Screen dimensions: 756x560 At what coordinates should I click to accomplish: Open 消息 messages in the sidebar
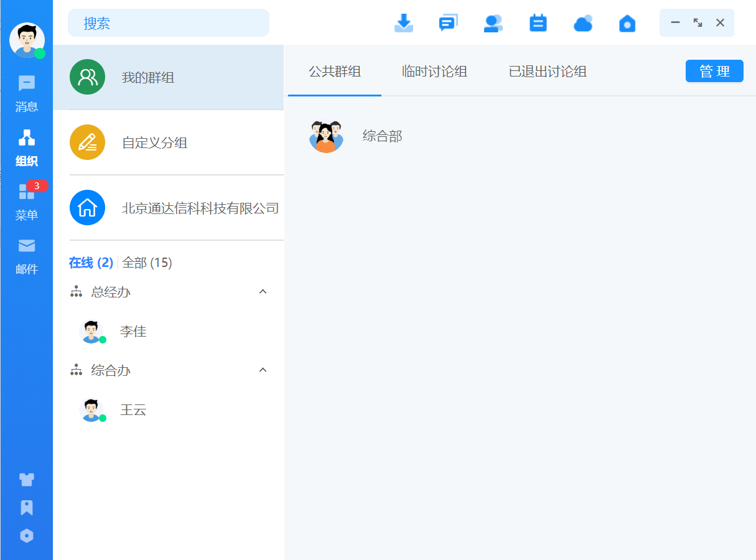click(27, 94)
